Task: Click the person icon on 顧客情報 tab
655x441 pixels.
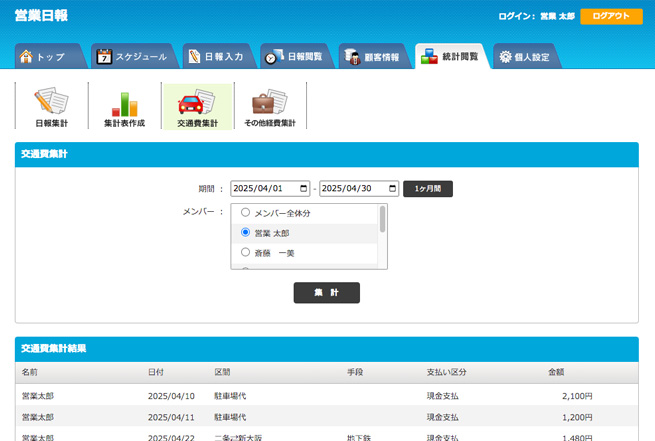Action: (352, 56)
